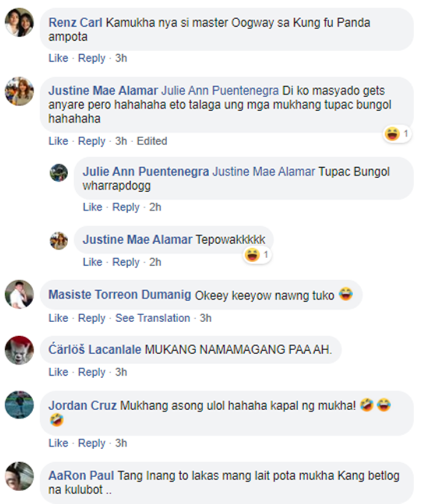See Translation for Masiste's comment
The height and width of the screenshot is (504, 437).
click(x=153, y=318)
